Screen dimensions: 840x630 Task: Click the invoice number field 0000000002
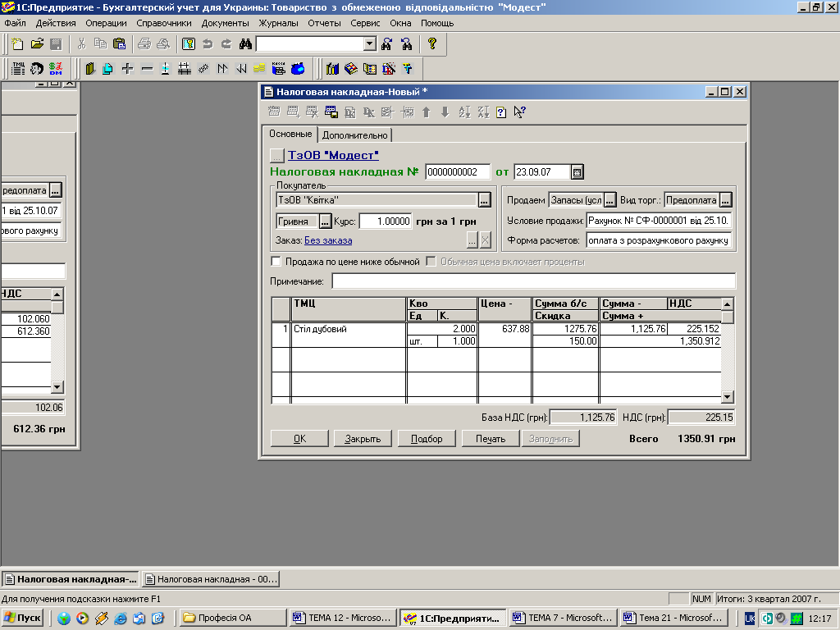point(458,172)
